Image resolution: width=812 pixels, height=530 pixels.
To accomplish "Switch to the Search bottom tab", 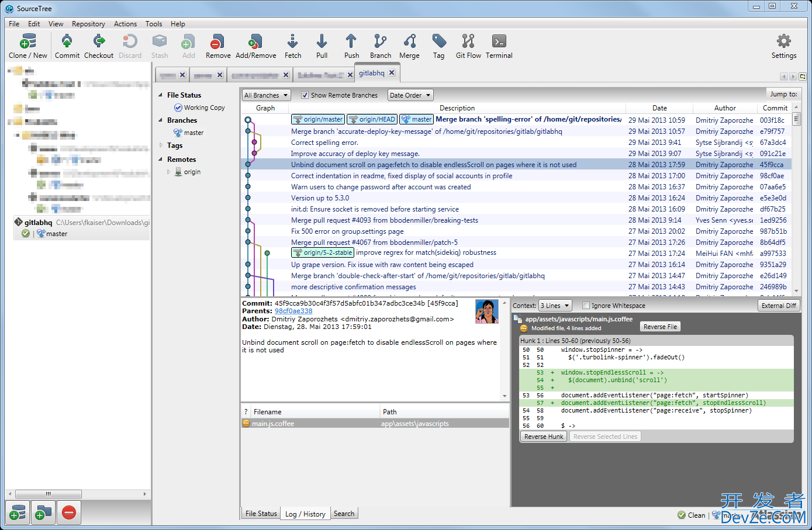I will point(344,514).
